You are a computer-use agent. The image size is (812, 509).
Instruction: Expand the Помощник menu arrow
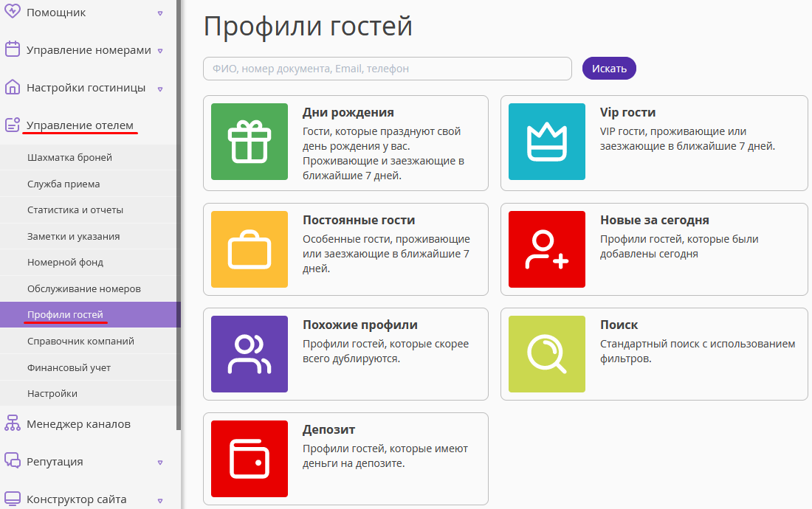(x=160, y=13)
